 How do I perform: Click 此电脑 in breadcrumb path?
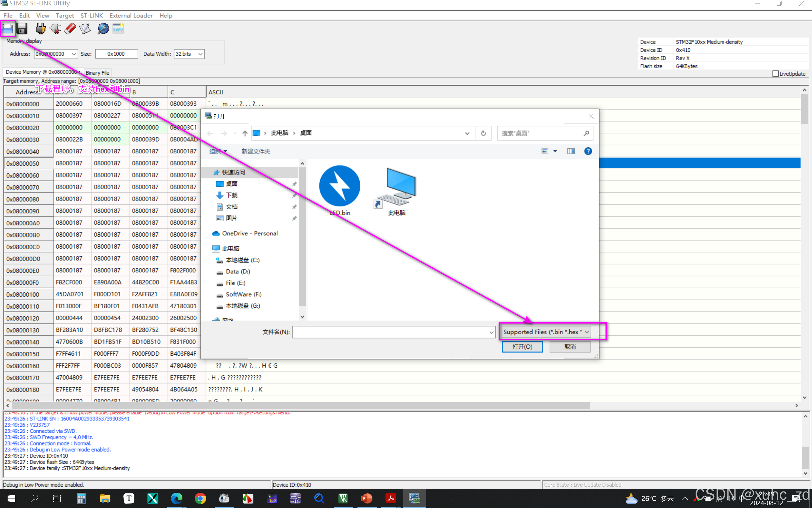click(x=279, y=133)
